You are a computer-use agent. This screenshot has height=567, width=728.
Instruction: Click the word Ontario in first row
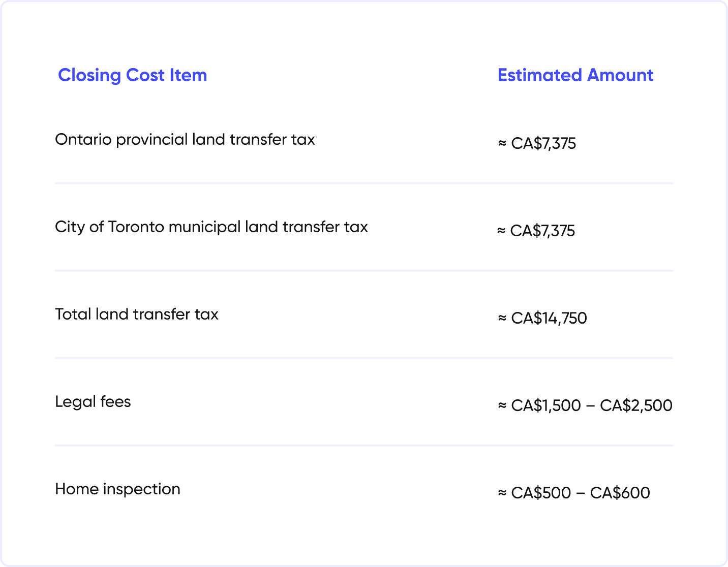point(83,140)
